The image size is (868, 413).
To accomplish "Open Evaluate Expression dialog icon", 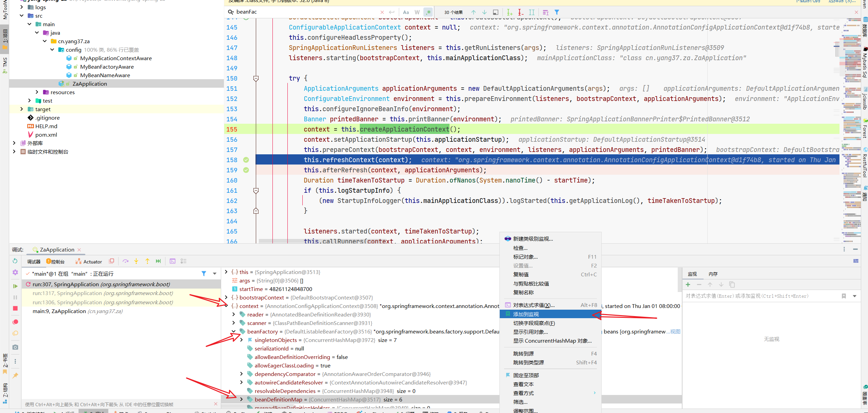I will (x=173, y=261).
